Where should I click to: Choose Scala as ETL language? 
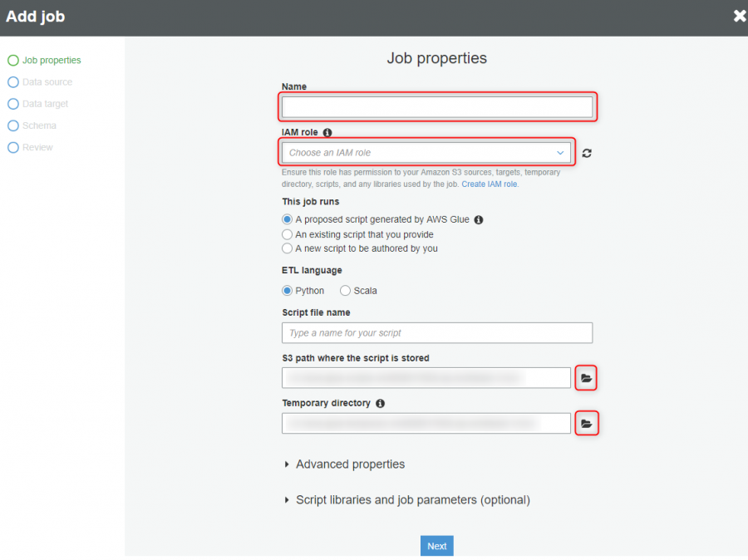point(345,291)
